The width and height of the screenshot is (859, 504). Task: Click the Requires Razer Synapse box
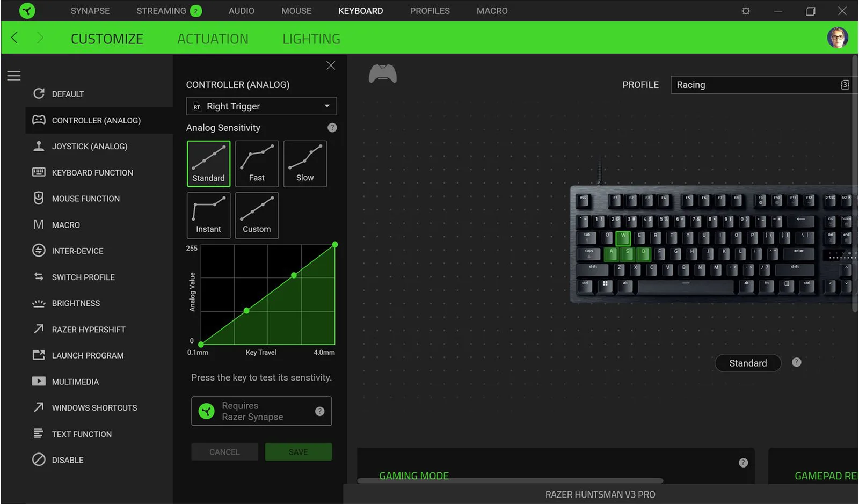[261, 411]
